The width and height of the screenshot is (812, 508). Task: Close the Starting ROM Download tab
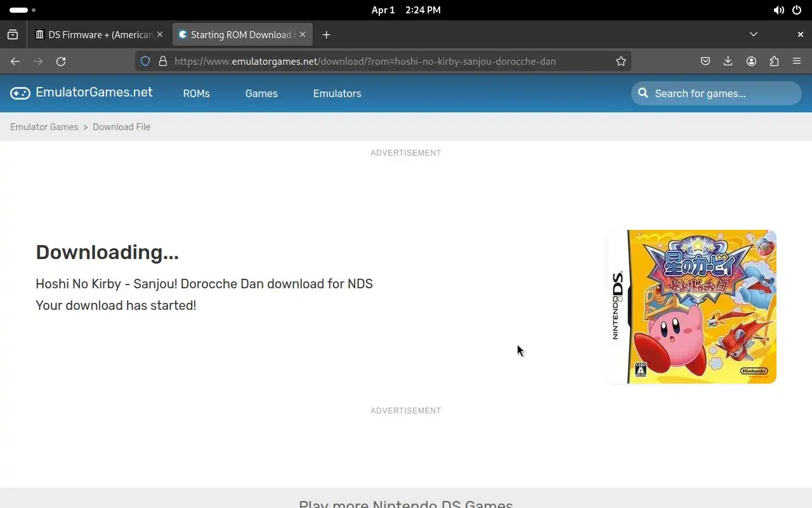[303, 35]
